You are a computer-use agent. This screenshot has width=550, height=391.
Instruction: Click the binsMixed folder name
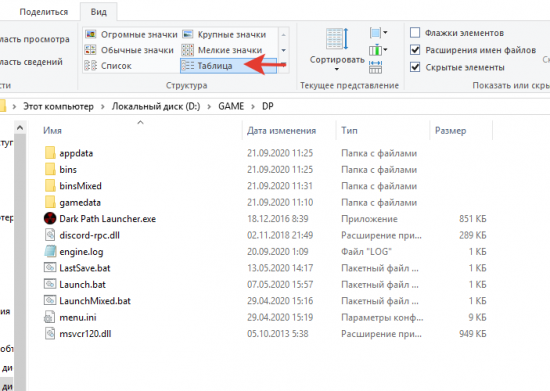click(80, 186)
